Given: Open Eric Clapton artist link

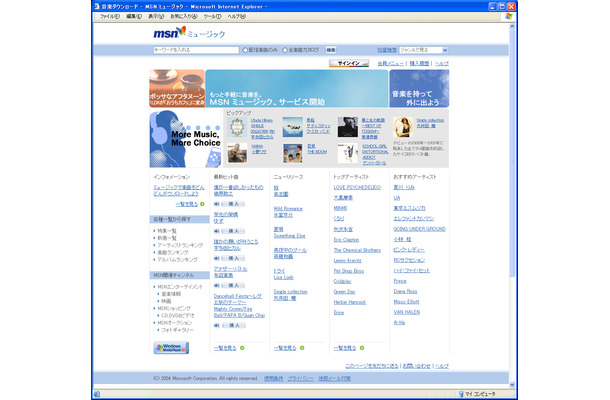Looking at the screenshot, I should (x=346, y=240).
